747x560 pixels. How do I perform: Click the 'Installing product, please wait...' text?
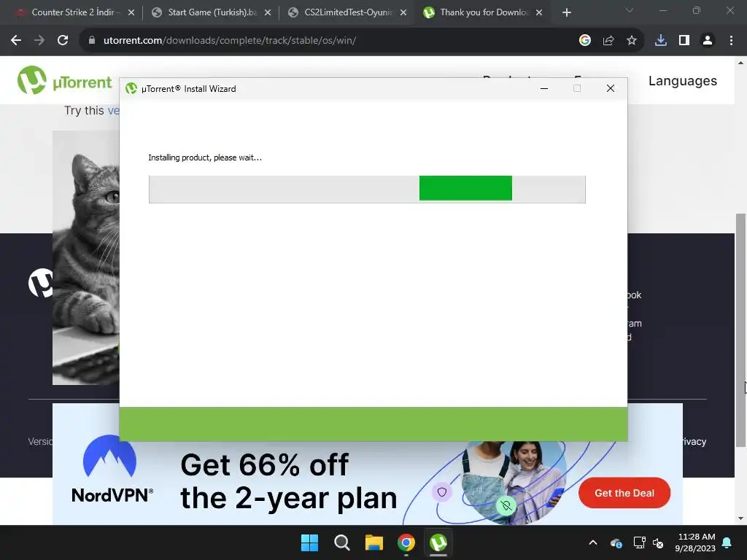tap(205, 157)
